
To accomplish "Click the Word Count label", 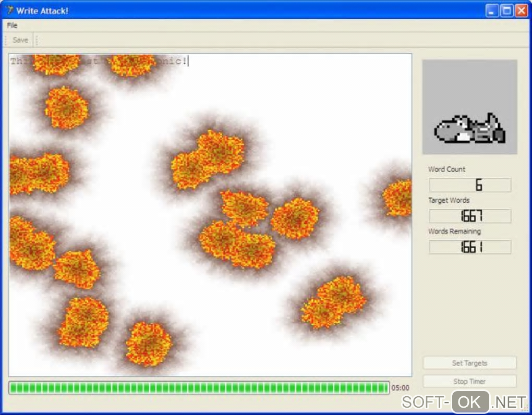I will point(446,169).
